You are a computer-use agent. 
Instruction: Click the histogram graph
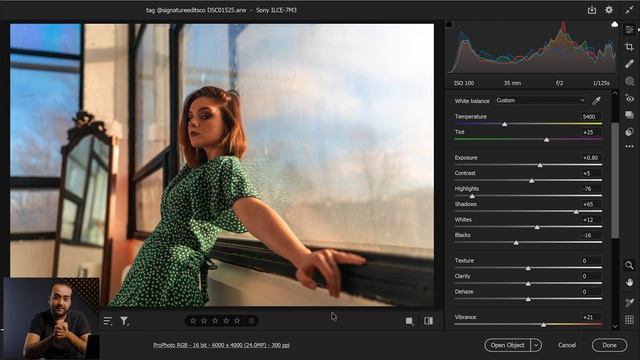pyautogui.click(x=532, y=48)
